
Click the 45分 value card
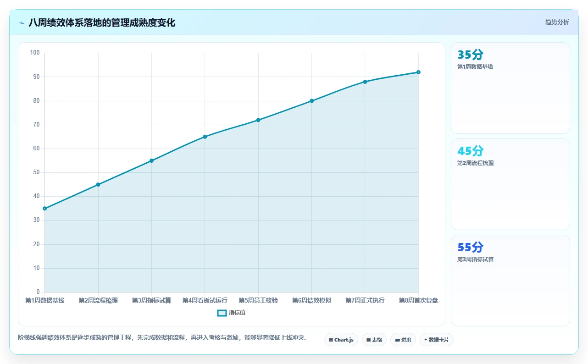pos(510,184)
